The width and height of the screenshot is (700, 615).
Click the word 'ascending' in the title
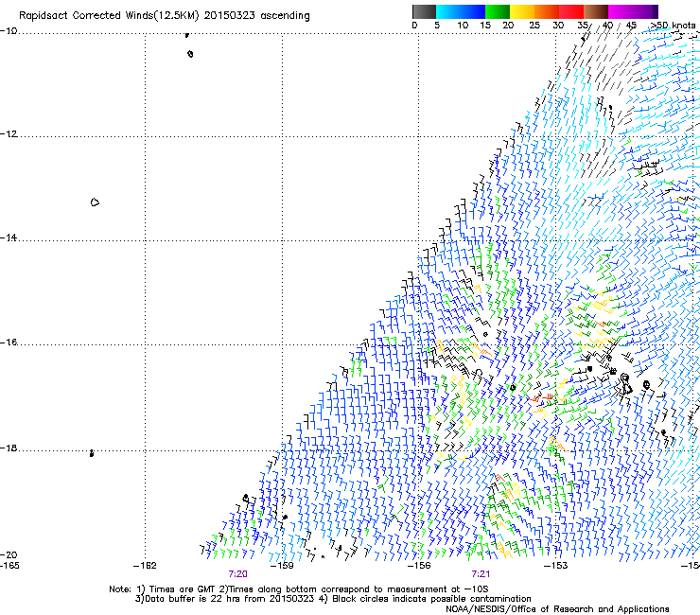[x=285, y=16]
